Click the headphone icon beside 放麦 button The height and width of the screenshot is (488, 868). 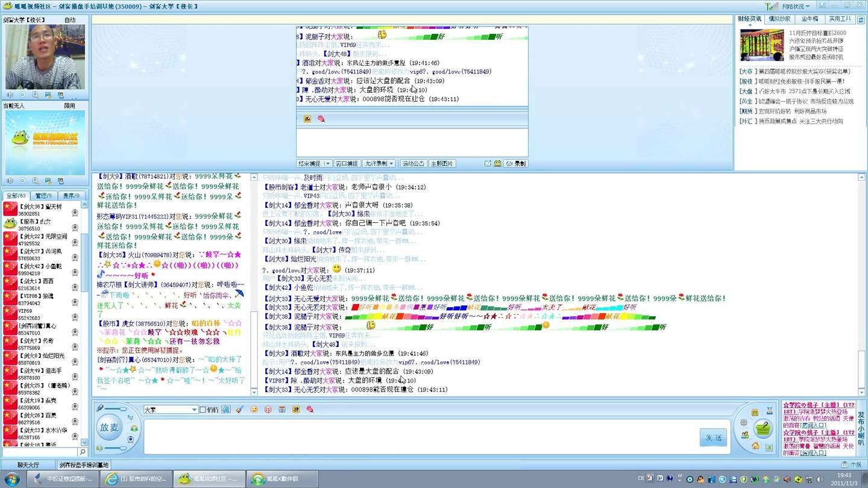134,428
